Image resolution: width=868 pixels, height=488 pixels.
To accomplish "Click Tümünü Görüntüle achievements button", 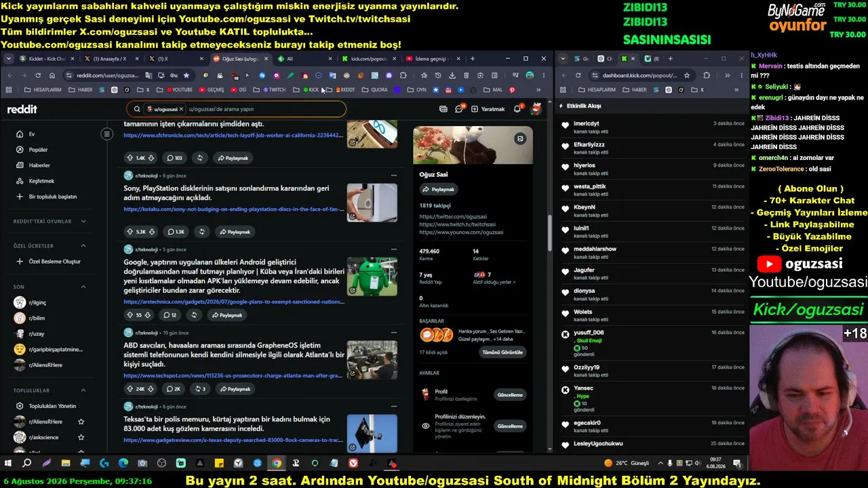I will tap(502, 352).
